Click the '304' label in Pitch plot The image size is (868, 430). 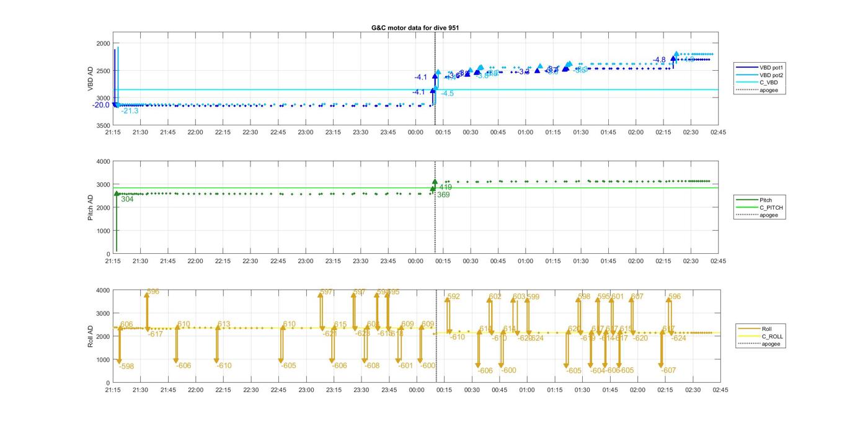pyautogui.click(x=127, y=199)
